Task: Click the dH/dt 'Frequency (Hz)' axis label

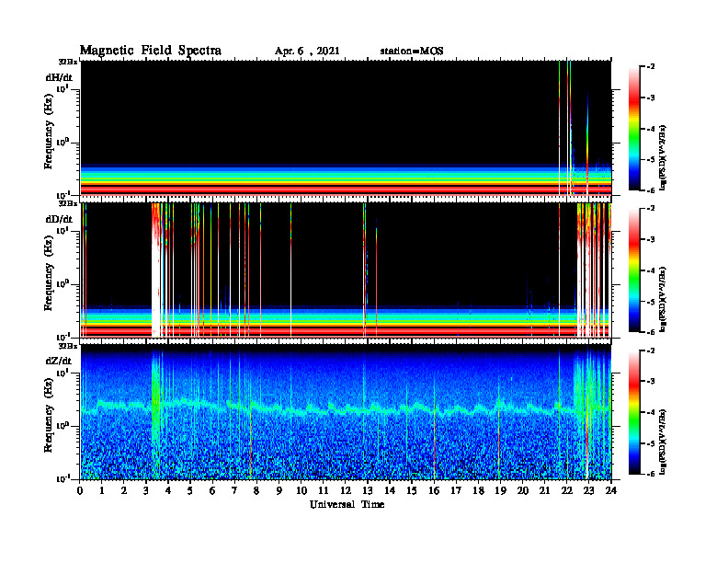Action: click(x=49, y=131)
